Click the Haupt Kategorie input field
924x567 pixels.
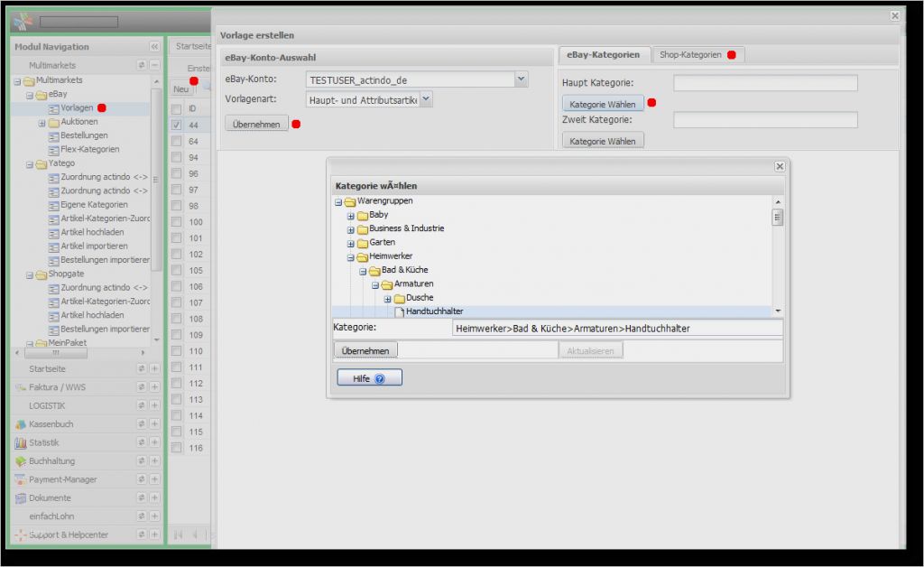coord(765,83)
